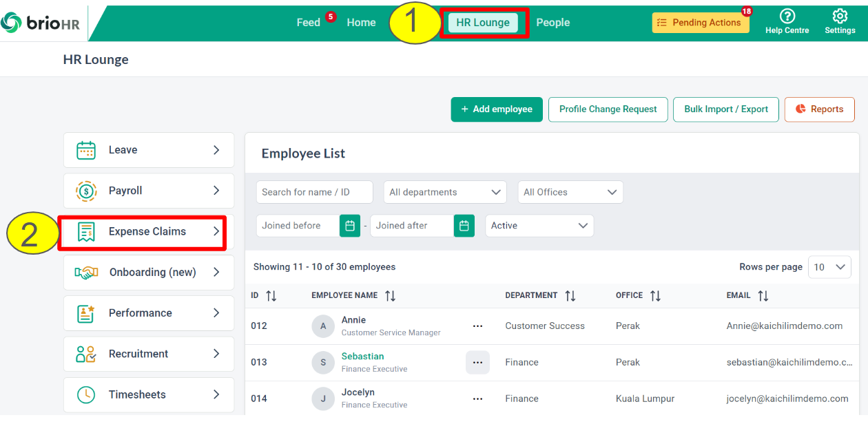This screenshot has width=868, height=424.
Task: Expand the Leave section chevron
Action: (216, 150)
